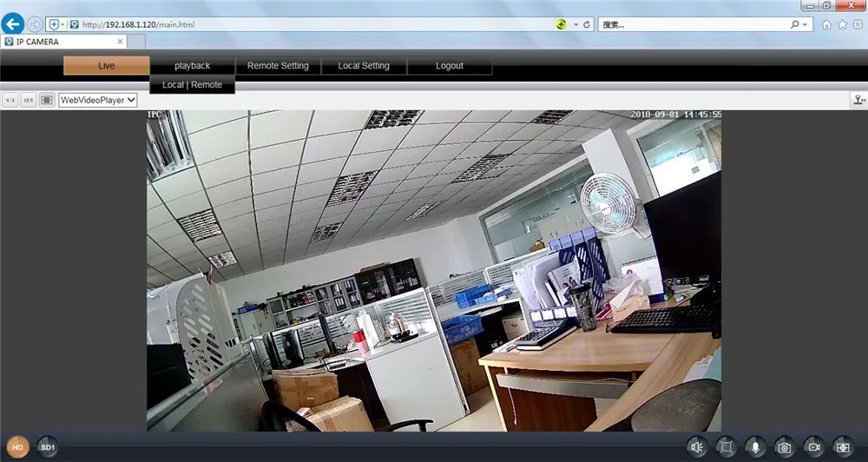Set 16:9 aspect ratio
Screen dimensions: 868x462
click(29, 100)
